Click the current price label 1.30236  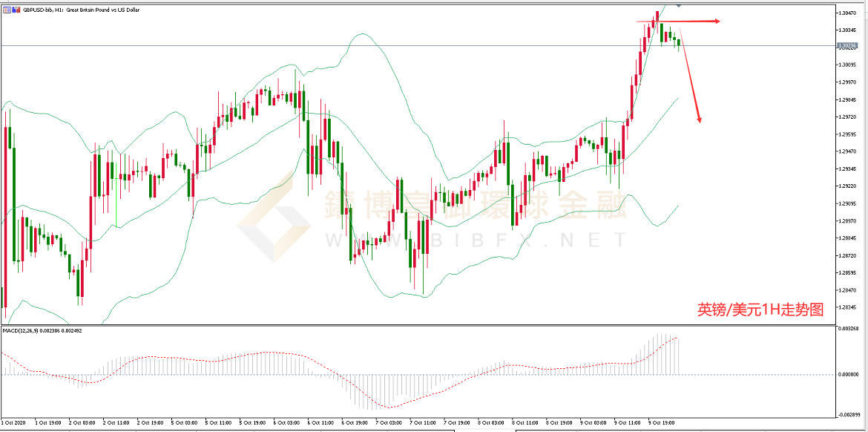(847, 46)
